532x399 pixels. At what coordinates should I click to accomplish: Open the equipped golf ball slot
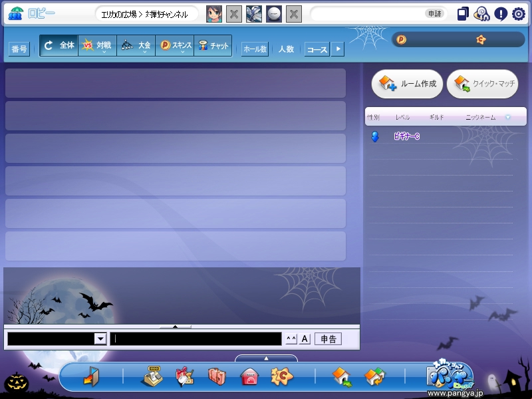pos(274,14)
